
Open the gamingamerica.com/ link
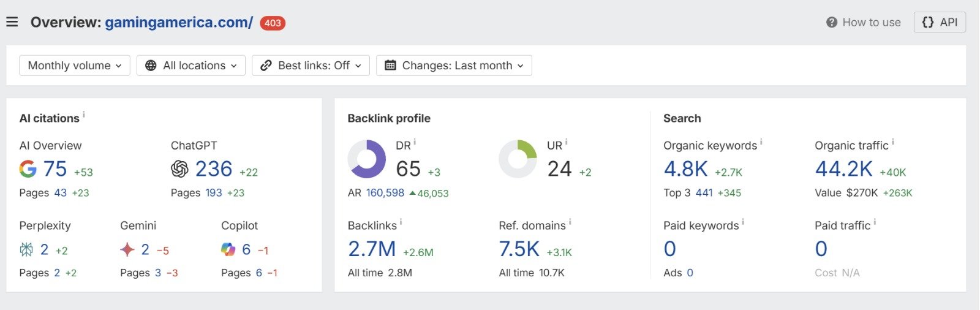pos(178,22)
